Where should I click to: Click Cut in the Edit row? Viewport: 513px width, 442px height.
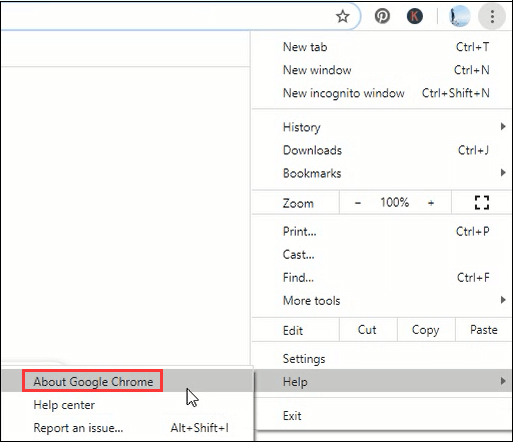tap(368, 330)
